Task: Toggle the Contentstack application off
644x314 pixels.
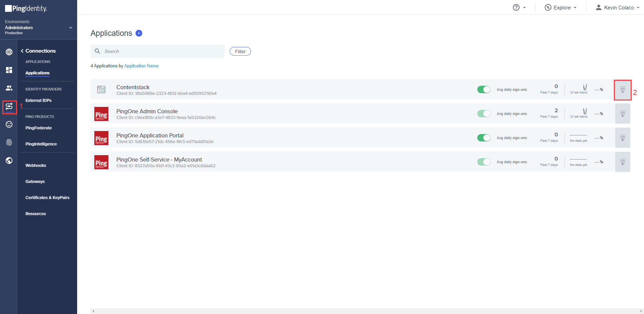Action: point(484,89)
